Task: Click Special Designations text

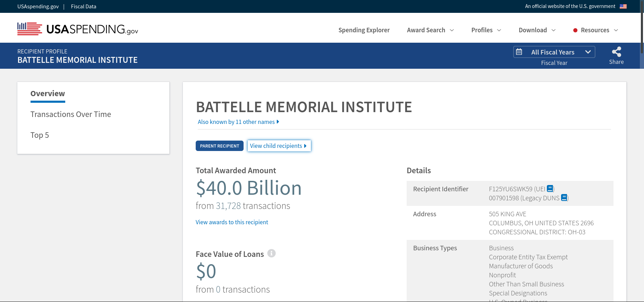Action: 518,293
